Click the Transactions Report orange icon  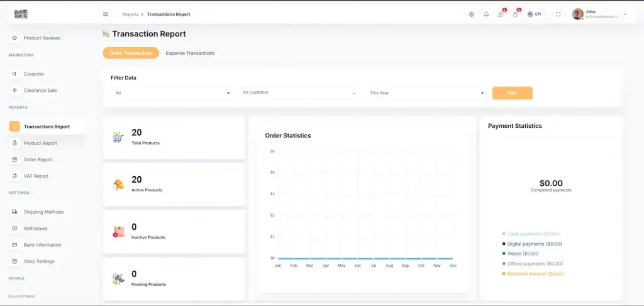point(14,127)
